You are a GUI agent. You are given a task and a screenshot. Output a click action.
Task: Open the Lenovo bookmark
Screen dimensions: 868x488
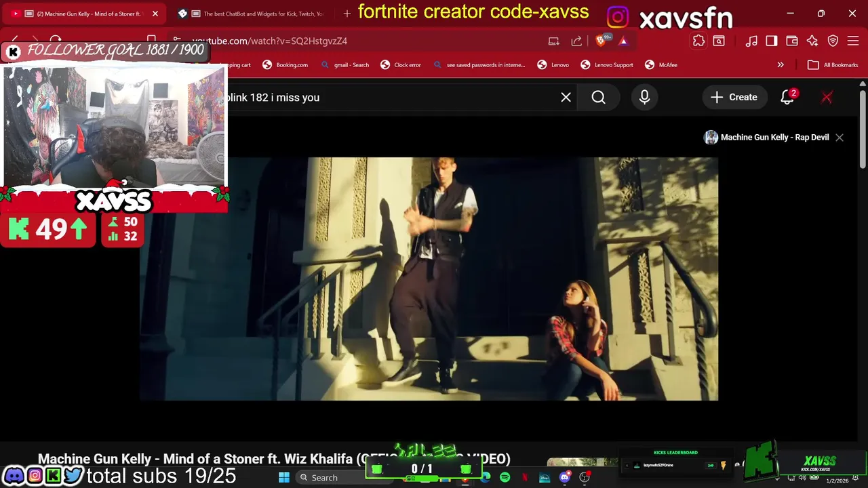click(553, 65)
